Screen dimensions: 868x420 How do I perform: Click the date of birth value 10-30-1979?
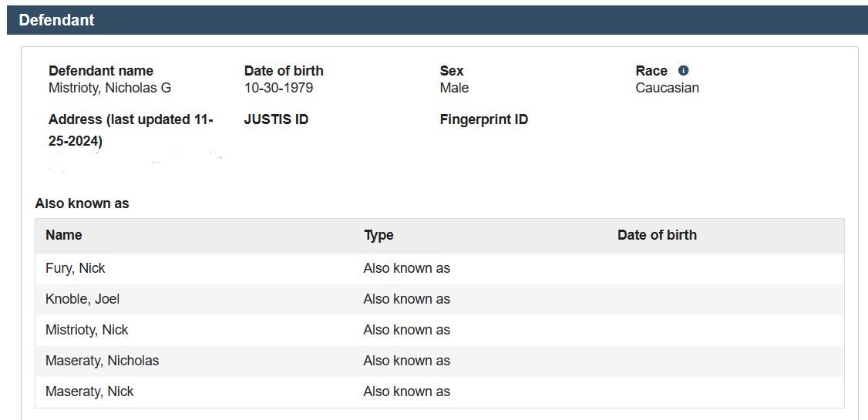coord(278,88)
